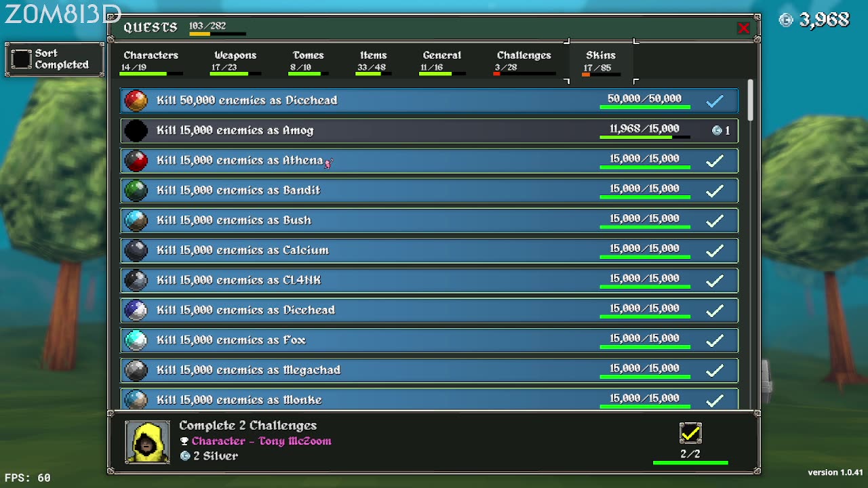This screenshot has width=868, height=488.
Task: Click the trophy icon beside Character reward
Action: click(x=184, y=441)
